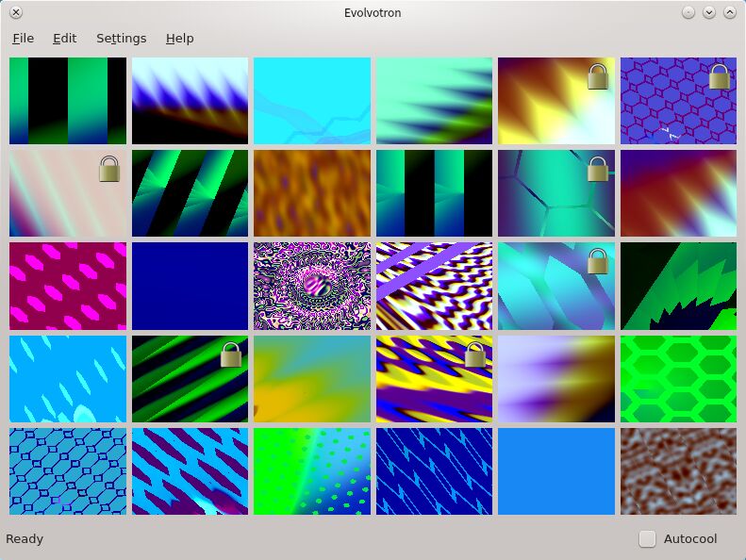
Task: Select the magenta spots on maroon image
Action: click(x=68, y=286)
